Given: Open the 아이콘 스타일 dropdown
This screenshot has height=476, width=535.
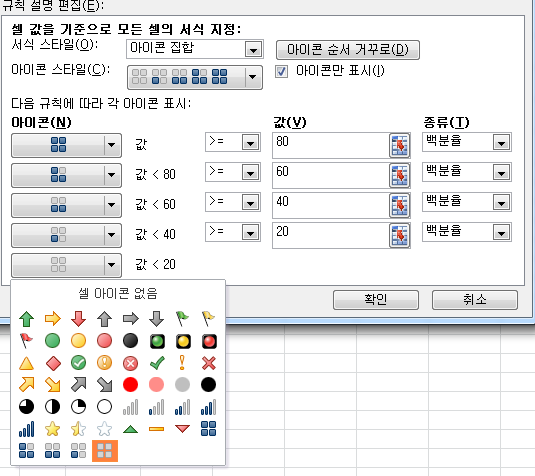Looking at the screenshot, I should (x=253, y=77).
